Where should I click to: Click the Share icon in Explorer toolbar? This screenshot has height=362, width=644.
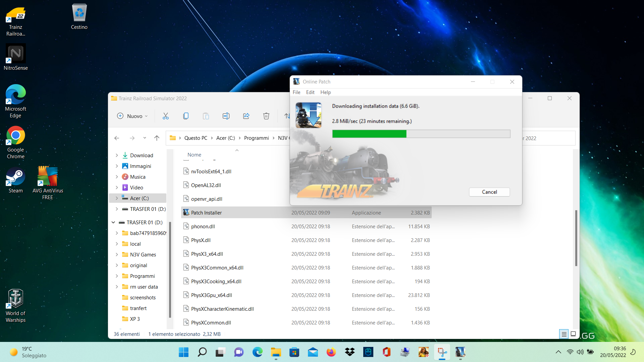[x=246, y=116]
